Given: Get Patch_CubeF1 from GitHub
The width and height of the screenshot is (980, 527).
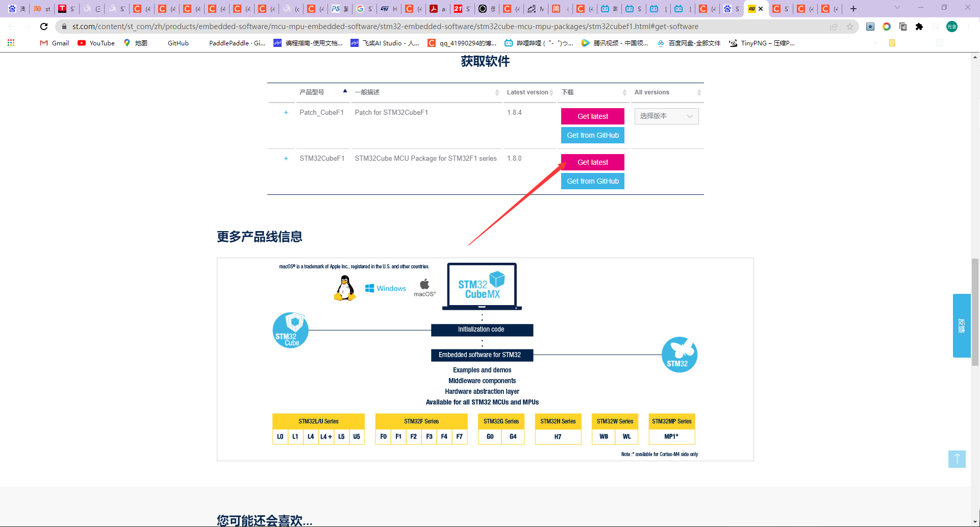Looking at the screenshot, I should click(593, 135).
